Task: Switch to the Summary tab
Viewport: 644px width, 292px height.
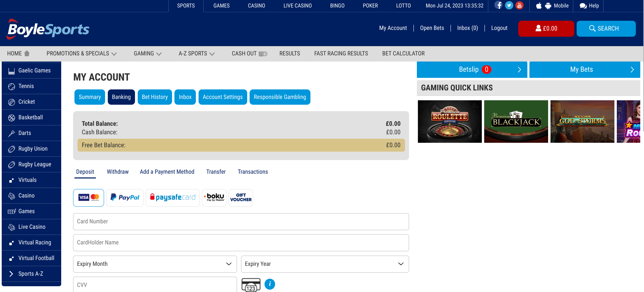Action: 90,97
